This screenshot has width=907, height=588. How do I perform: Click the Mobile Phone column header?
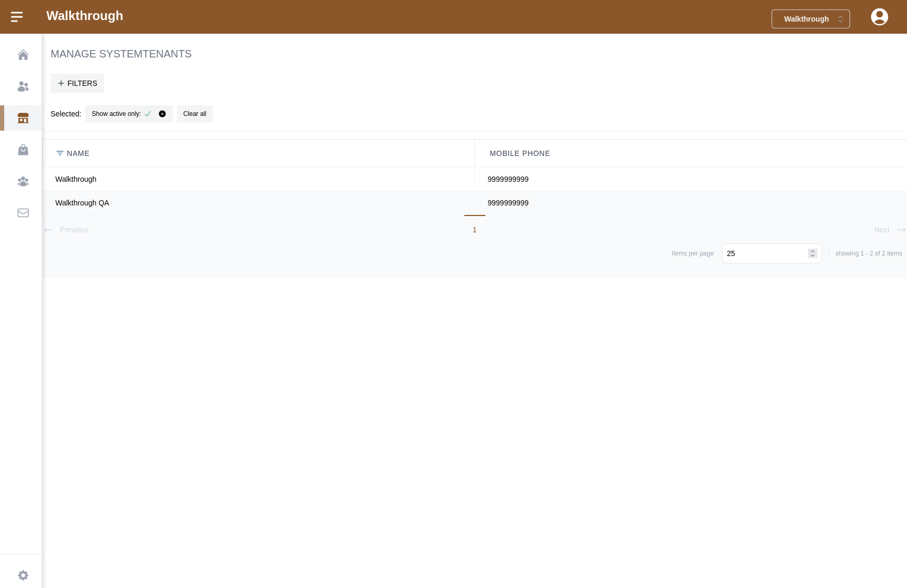[x=519, y=153]
